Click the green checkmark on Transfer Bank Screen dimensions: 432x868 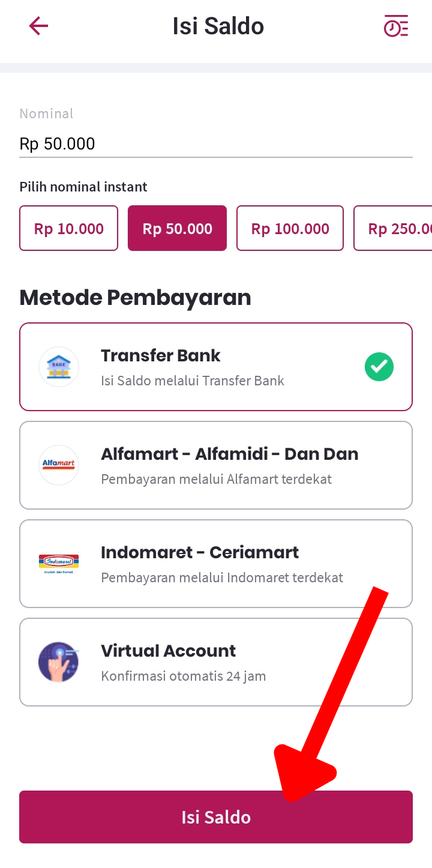(379, 366)
